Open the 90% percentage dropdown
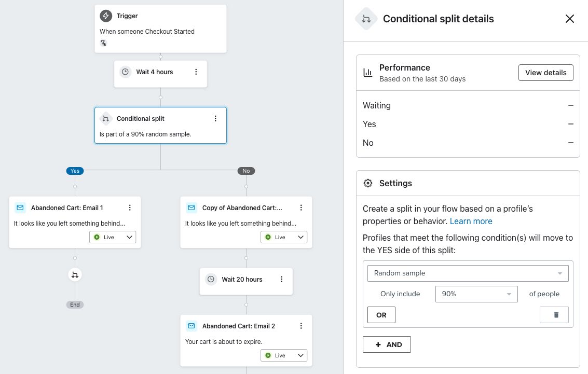 coord(476,294)
